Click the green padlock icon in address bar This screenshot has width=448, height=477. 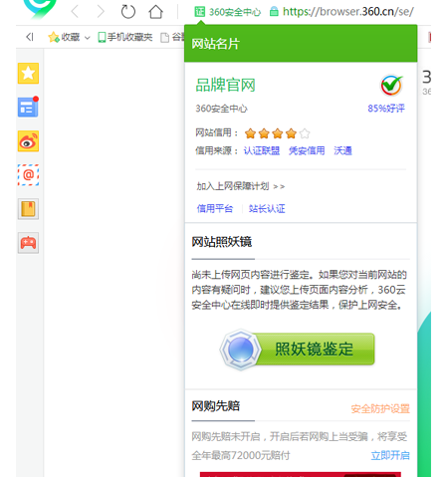(x=274, y=12)
